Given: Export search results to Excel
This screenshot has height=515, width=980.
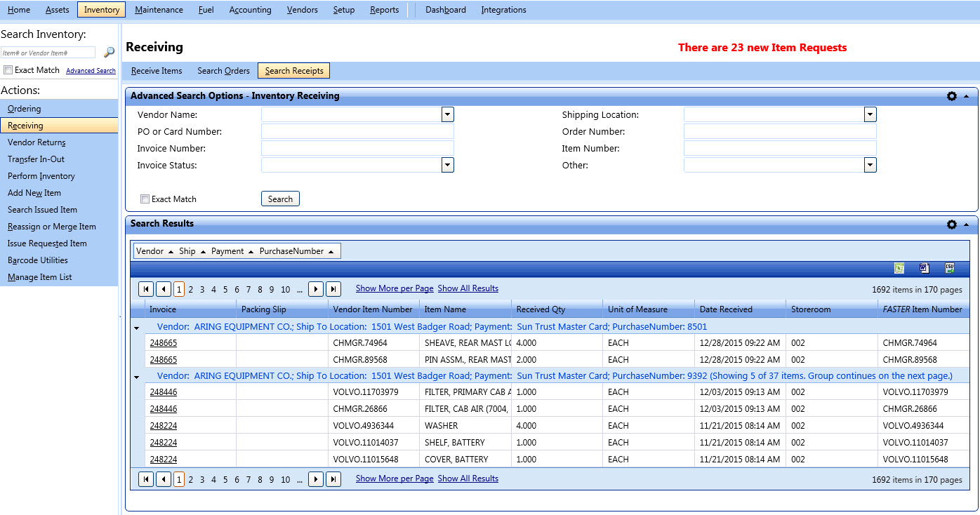Looking at the screenshot, I should (899, 268).
